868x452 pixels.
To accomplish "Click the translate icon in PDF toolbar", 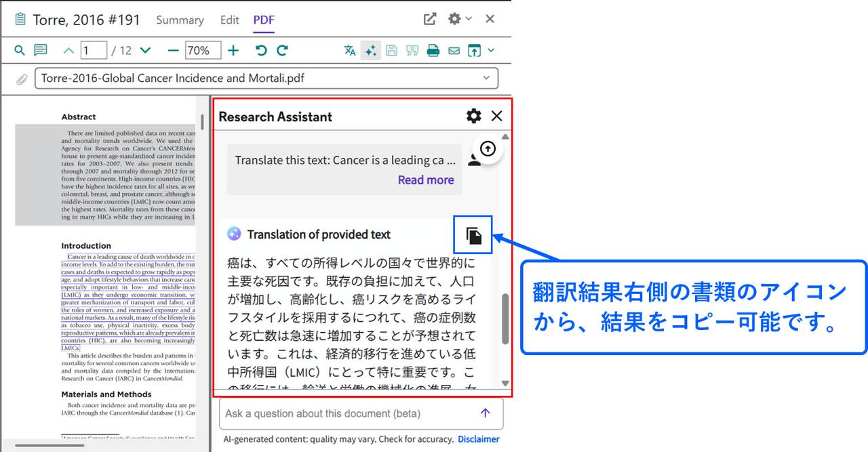I will pyautogui.click(x=350, y=51).
